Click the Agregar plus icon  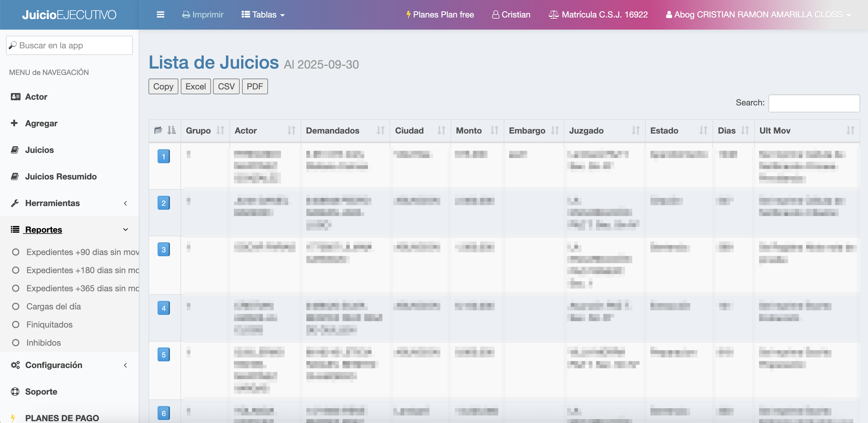click(x=14, y=123)
